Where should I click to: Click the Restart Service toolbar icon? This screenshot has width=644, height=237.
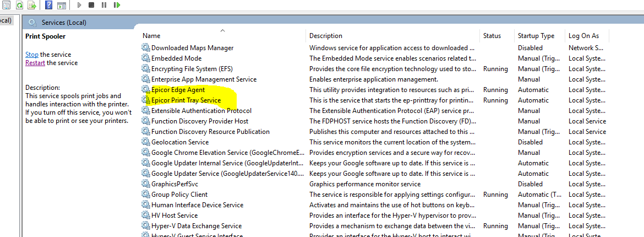[x=117, y=5]
